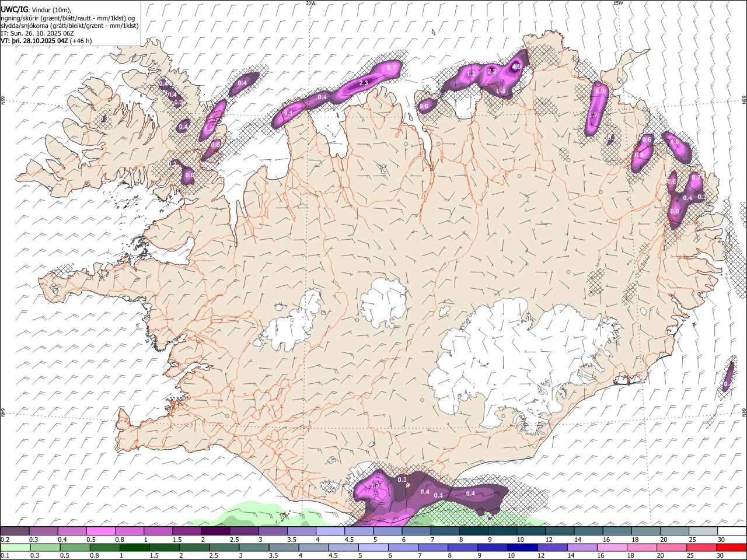Image resolution: width=747 pixels, height=560 pixels.
Task: Pick the rain legend swatch for 3–3.5
Action: coord(255,547)
